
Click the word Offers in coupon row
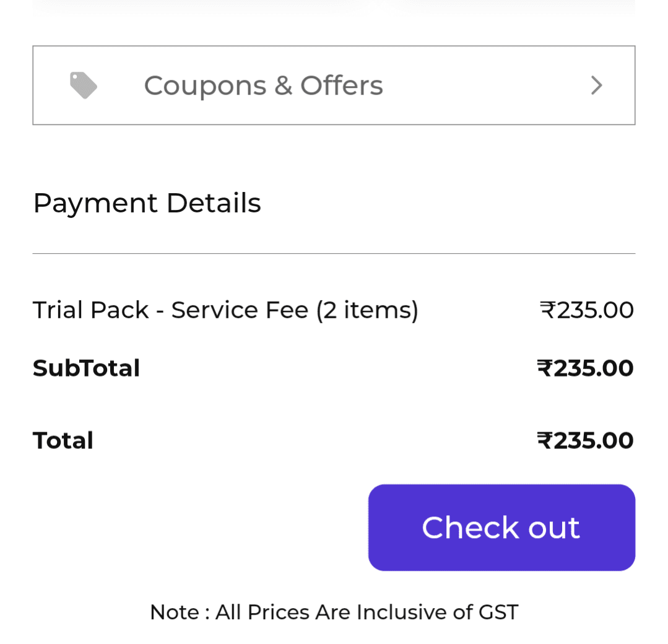point(342,85)
